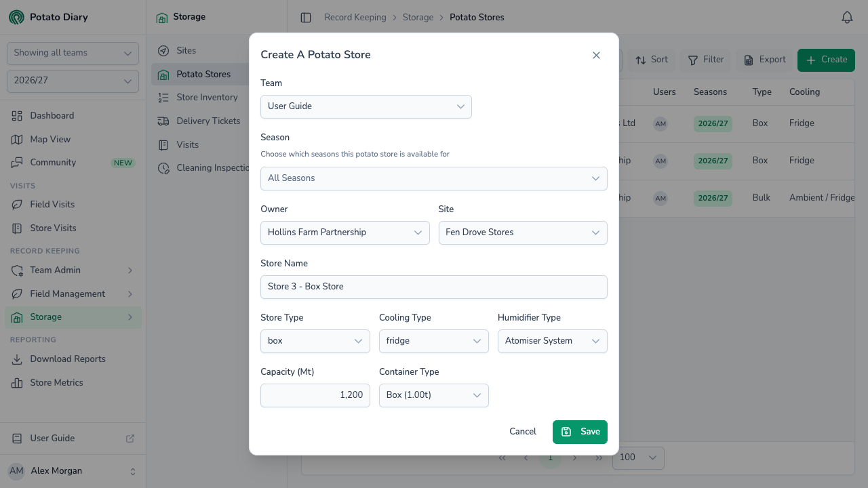Screen dimensions: 868x488
Task: Click the Capacity (Mt) input field
Action: pos(315,395)
